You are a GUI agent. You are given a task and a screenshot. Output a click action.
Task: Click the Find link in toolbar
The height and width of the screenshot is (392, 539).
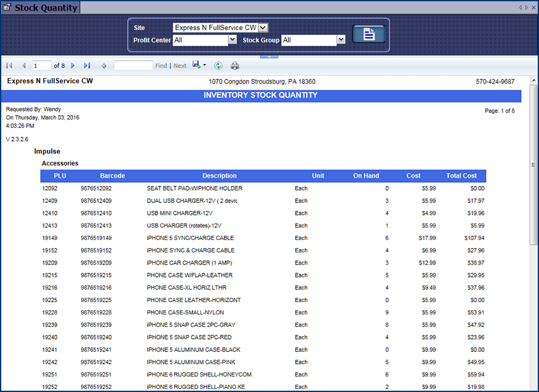161,66
